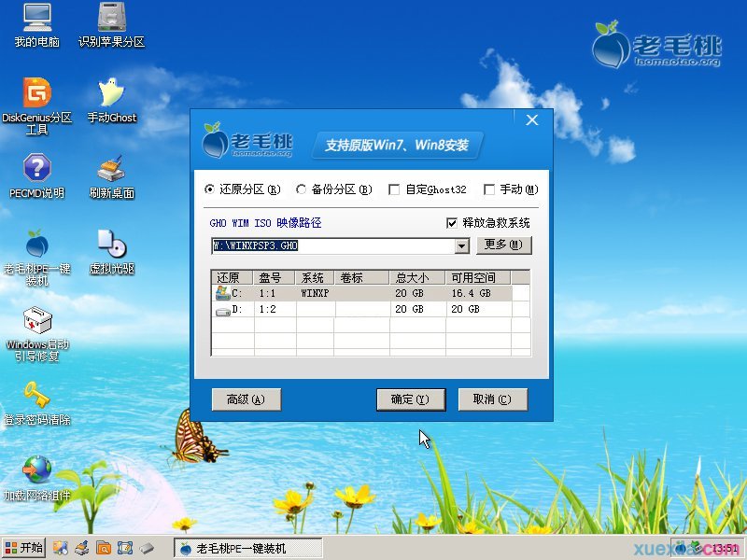
Task: Enable the 自定Ghost32 checkbox
Action: click(394, 189)
